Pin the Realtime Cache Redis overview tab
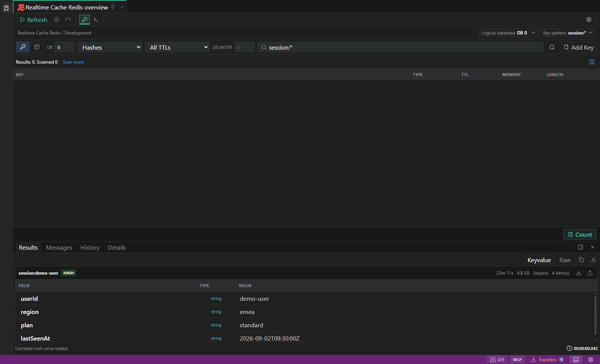The height and width of the screenshot is (364, 600). (113, 7)
